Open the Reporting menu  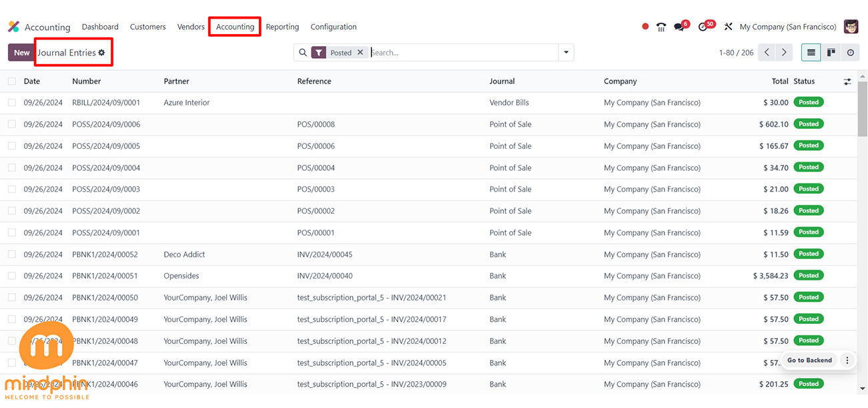click(282, 27)
